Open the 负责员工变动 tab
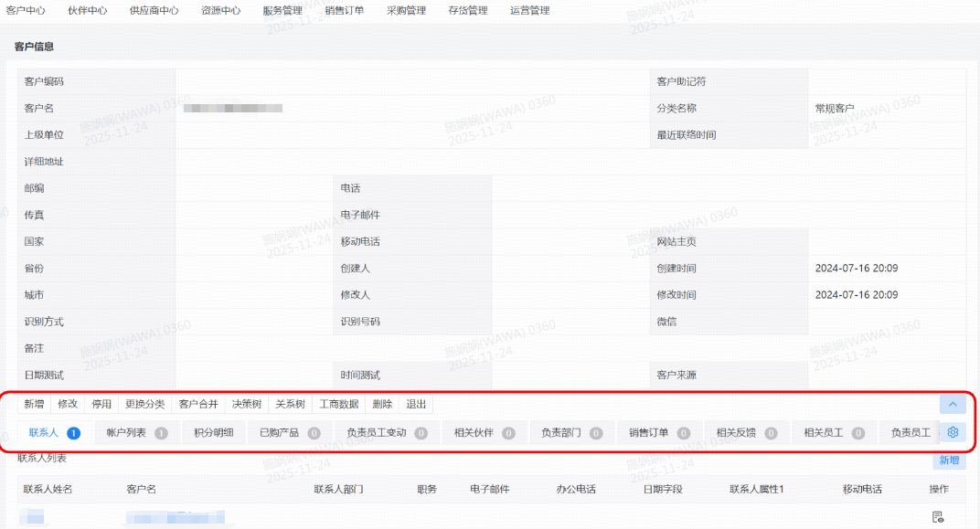Screen dimensions: 980x529 pyautogui.click(x=376, y=432)
